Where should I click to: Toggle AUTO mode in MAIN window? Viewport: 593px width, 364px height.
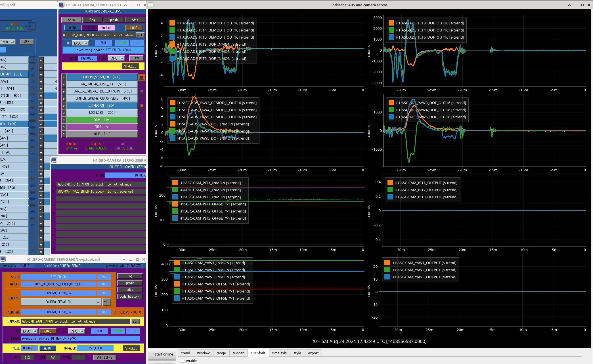[47, 348]
